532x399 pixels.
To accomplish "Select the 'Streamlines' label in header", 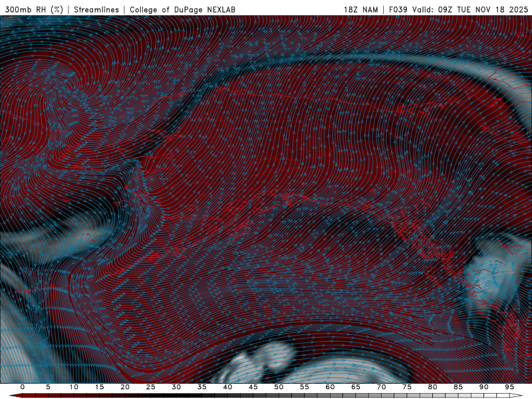I will click(x=96, y=9).
